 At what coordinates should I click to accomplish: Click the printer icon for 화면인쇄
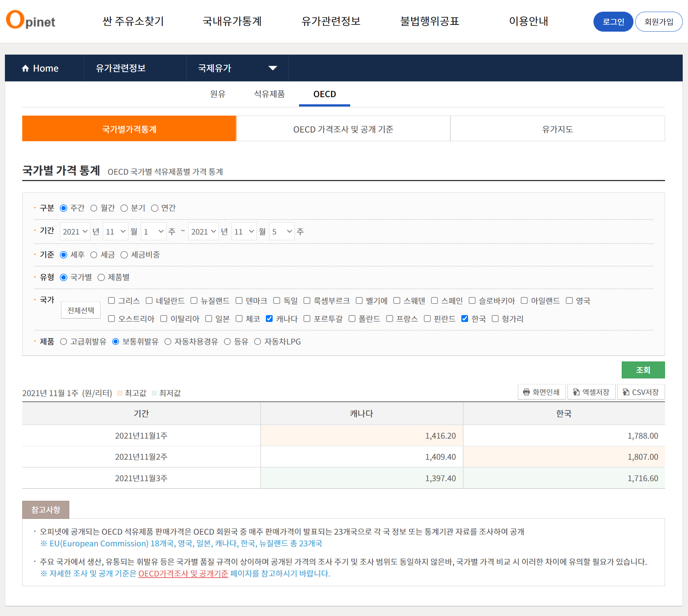click(x=526, y=392)
